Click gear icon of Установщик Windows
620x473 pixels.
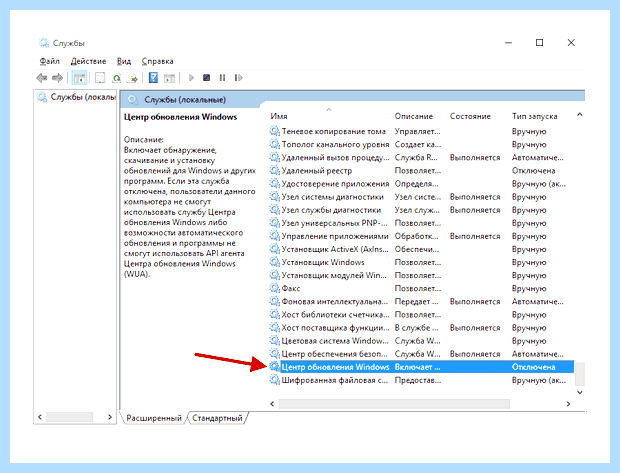point(274,262)
